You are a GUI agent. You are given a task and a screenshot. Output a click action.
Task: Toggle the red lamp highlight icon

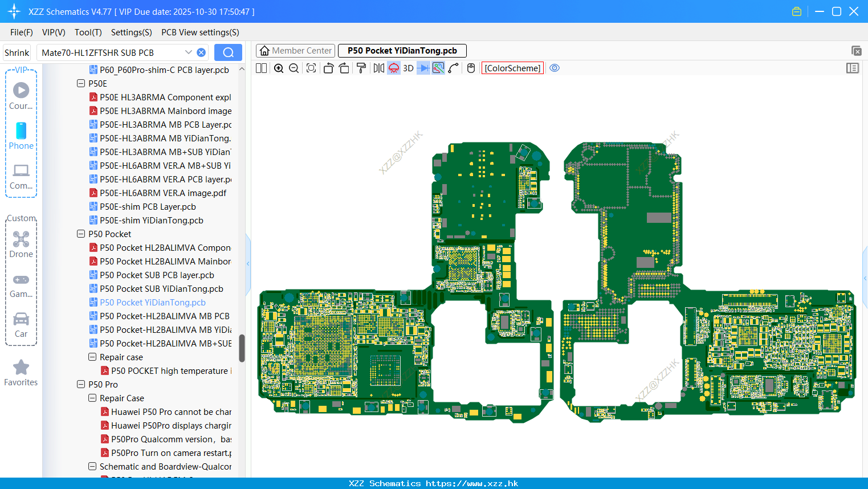click(x=394, y=68)
